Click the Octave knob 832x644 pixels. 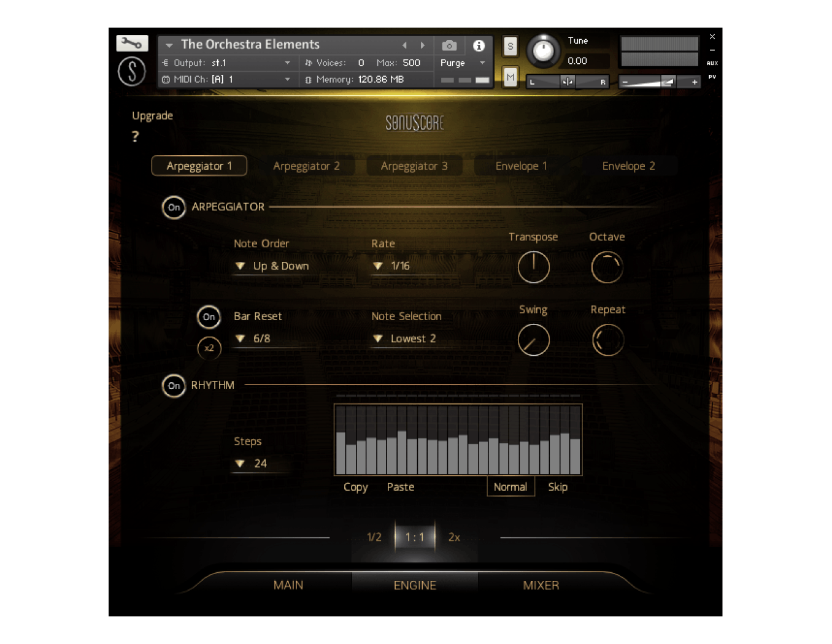click(x=607, y=267)
